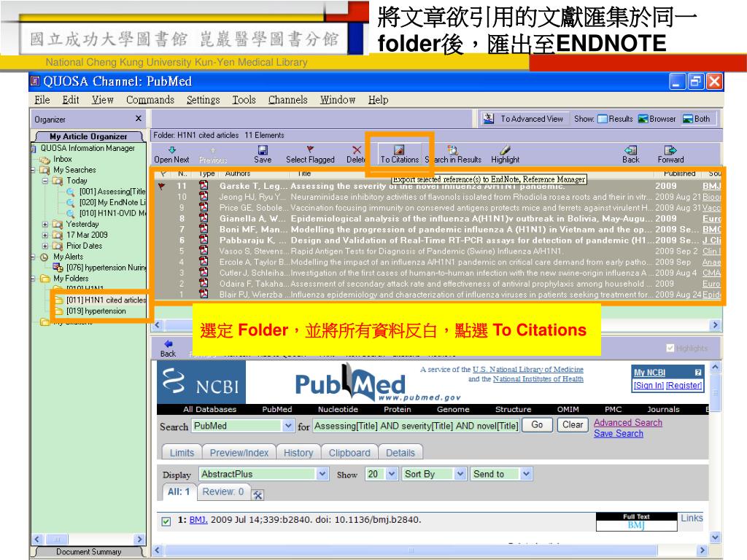Open PDF icon for Garske T article
Image resolution: width=747 pixels, height=560 pixels.
pos(204,185)
